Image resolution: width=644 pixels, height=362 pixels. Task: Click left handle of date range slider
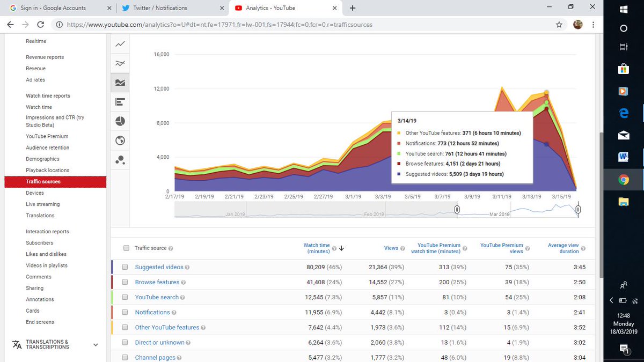[x=457, y=209]
